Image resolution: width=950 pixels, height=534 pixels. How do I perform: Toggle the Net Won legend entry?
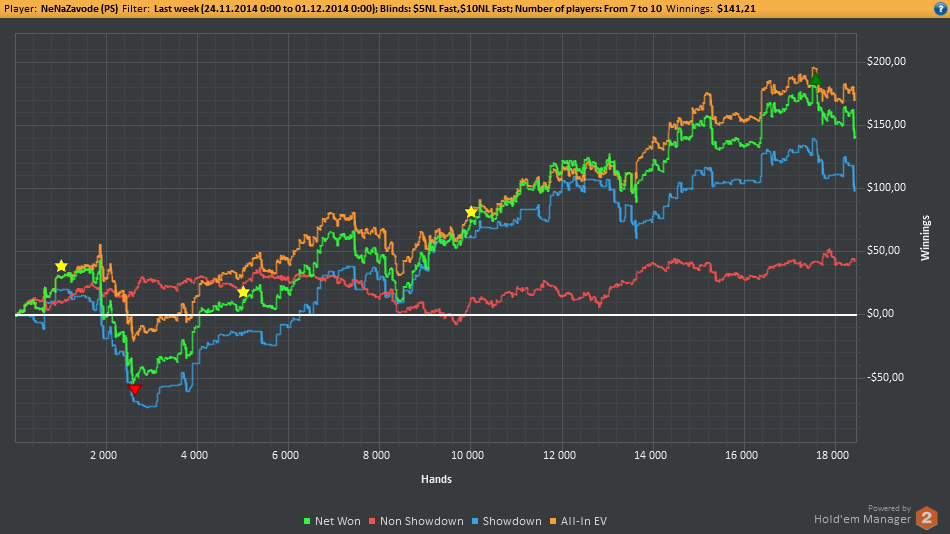331,521
